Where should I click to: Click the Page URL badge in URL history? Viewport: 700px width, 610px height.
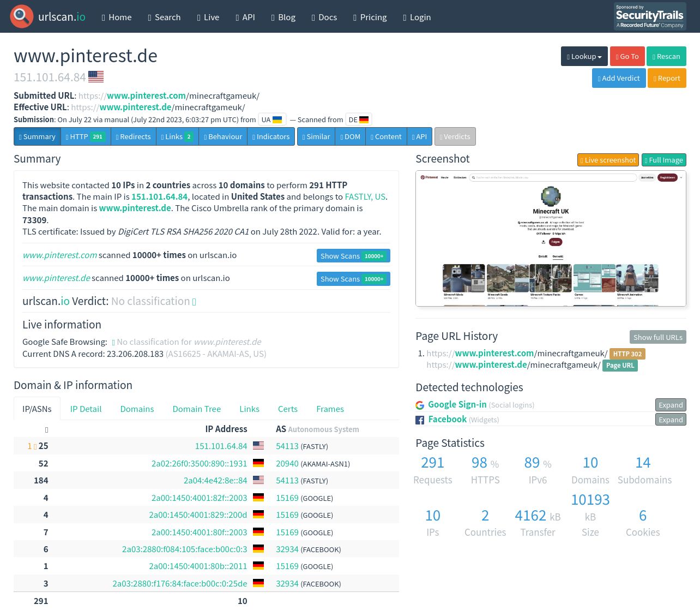pyautogui.click(x=620, y=365)
